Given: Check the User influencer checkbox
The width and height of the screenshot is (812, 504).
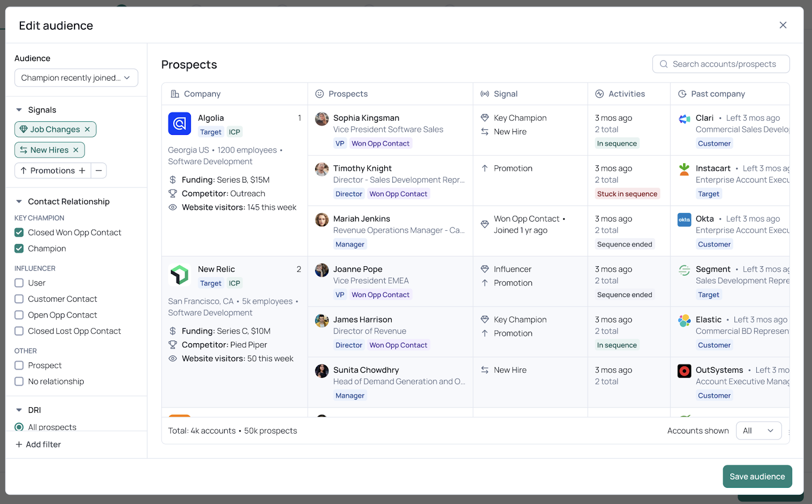Looking at the screenshot, I should [19, 283].
